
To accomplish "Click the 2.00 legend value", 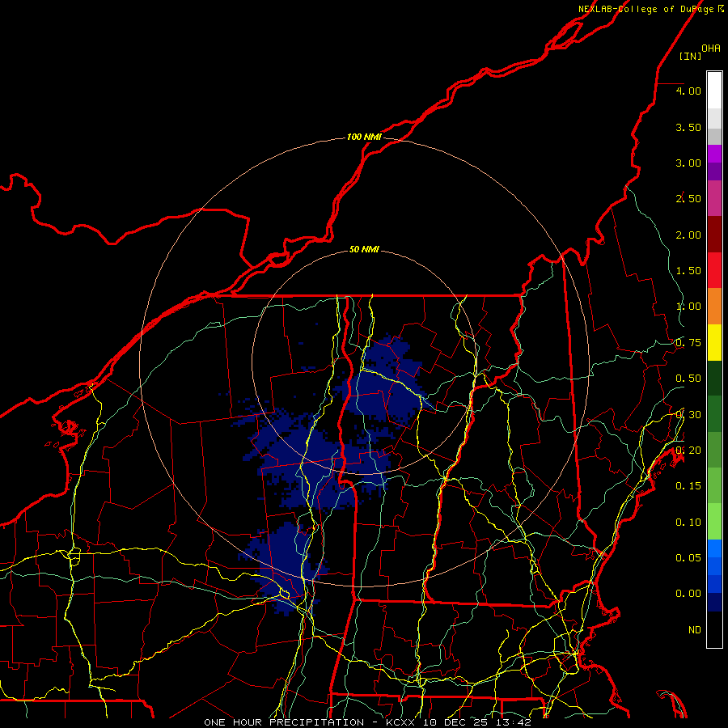I will pyautogui.click(x=688, y=235).
